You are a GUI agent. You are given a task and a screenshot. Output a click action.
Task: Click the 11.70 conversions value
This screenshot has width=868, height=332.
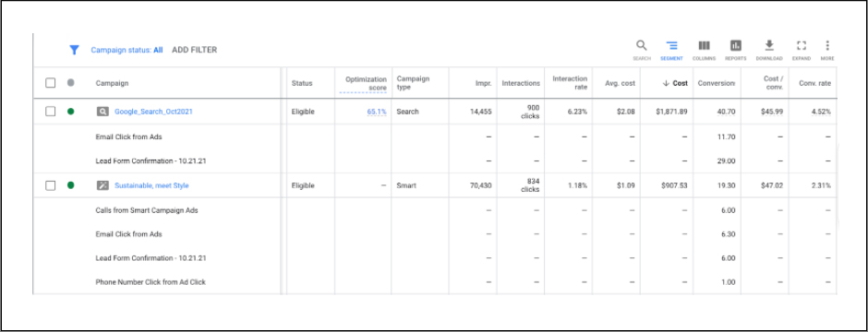click(726, 137)
